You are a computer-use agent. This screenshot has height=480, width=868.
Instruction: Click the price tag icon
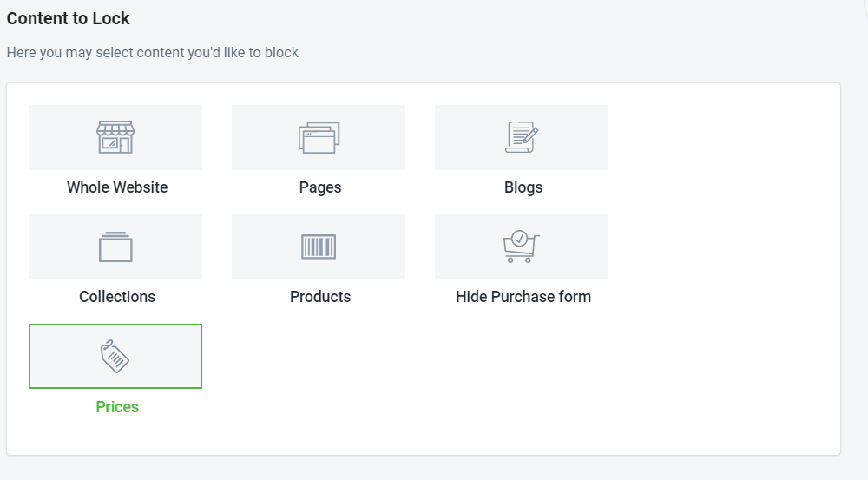115,357
